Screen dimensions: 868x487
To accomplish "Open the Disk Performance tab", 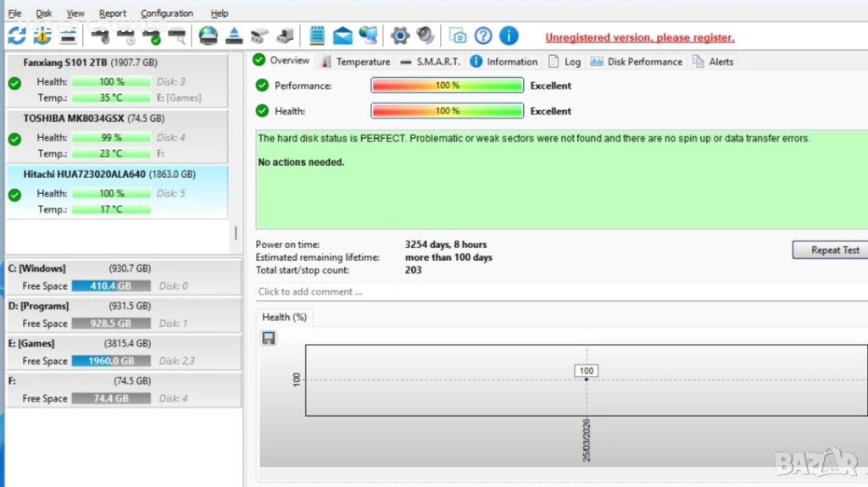I will [636, 62].
